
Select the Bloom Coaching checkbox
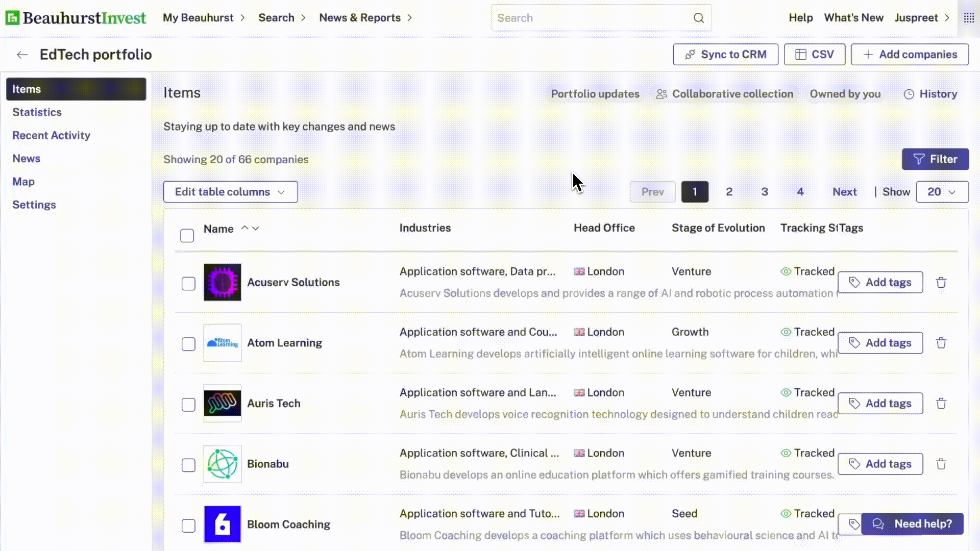tap(188, 526)
